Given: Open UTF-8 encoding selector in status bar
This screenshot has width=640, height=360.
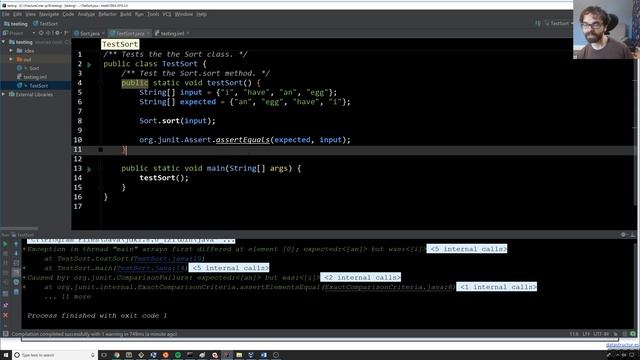Looking at the screenshot, I should click(601, 334).
